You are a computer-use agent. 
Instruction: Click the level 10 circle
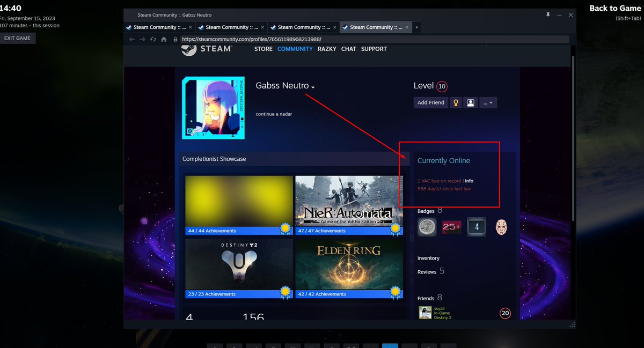[x=442, y=86]
